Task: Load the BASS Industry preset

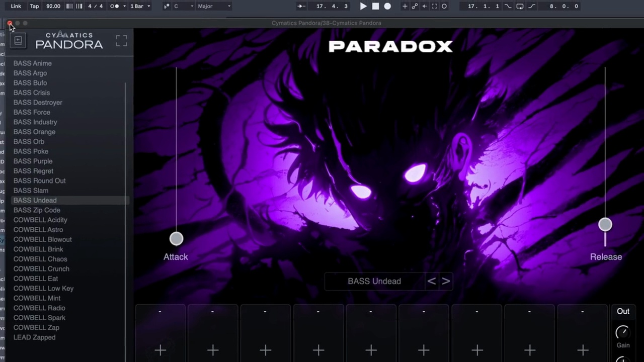Action: tap(35, 122)
